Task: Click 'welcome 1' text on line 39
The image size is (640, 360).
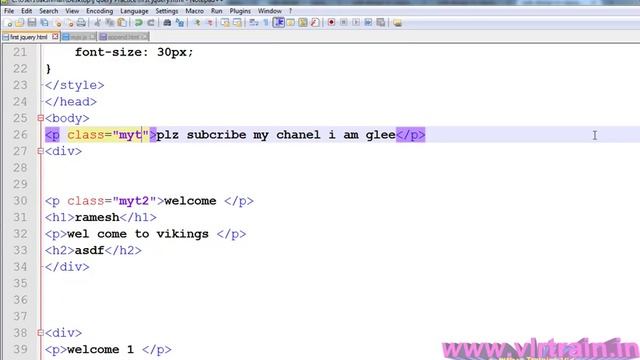Action: click(100, 349)
